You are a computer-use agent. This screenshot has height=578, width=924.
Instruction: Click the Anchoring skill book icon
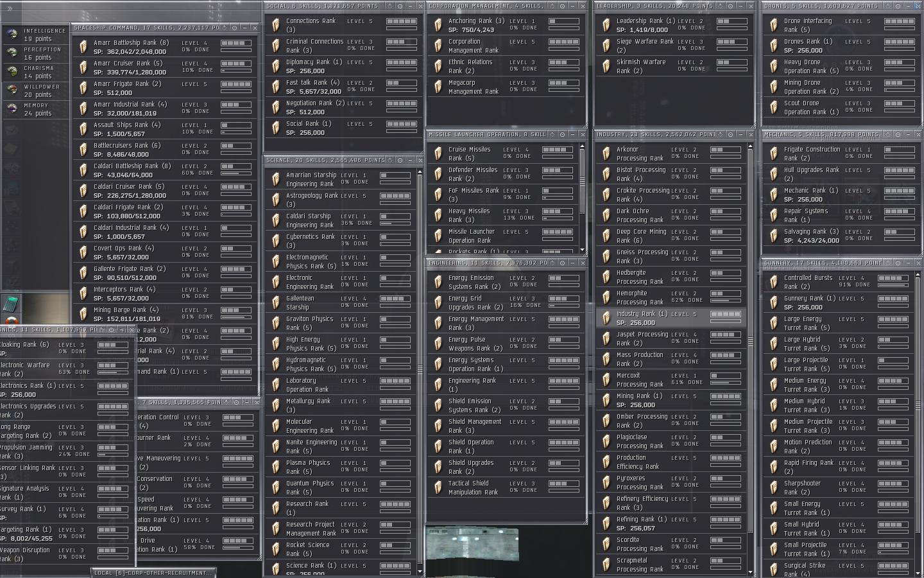(x=438, y=25)
